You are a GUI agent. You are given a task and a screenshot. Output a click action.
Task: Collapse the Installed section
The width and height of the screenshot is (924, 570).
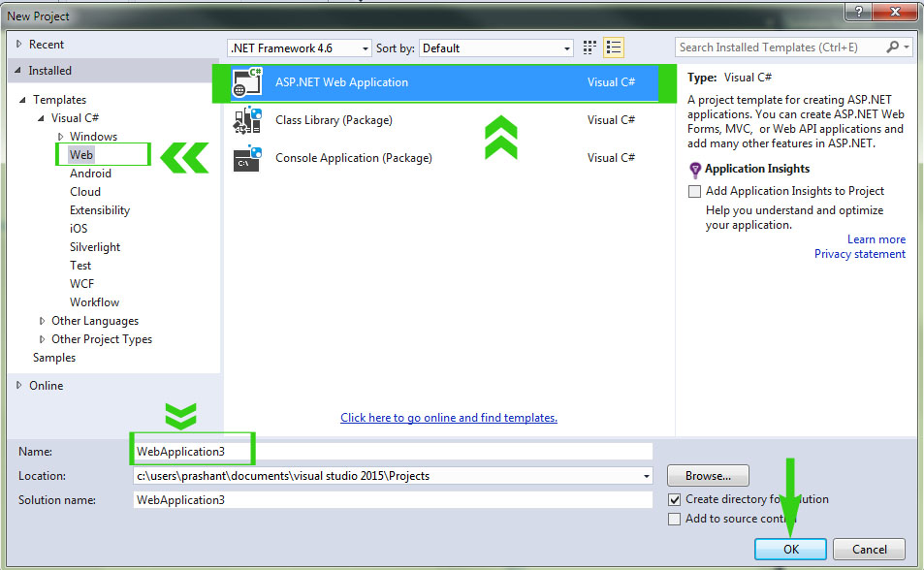point(17,70)
